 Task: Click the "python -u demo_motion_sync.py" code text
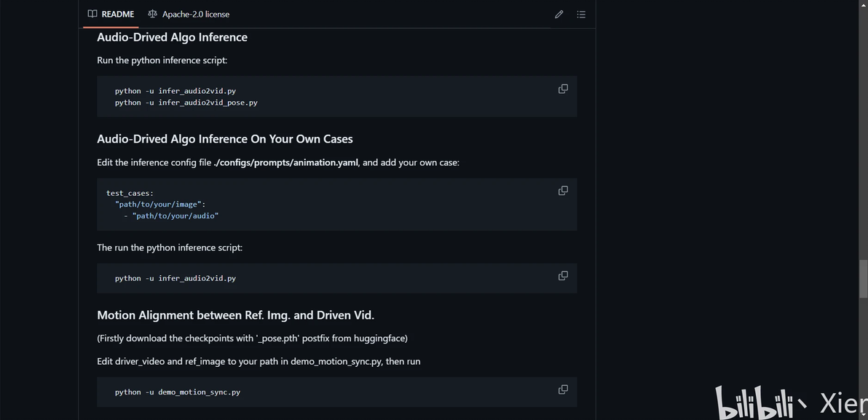(x=177, y=392)
